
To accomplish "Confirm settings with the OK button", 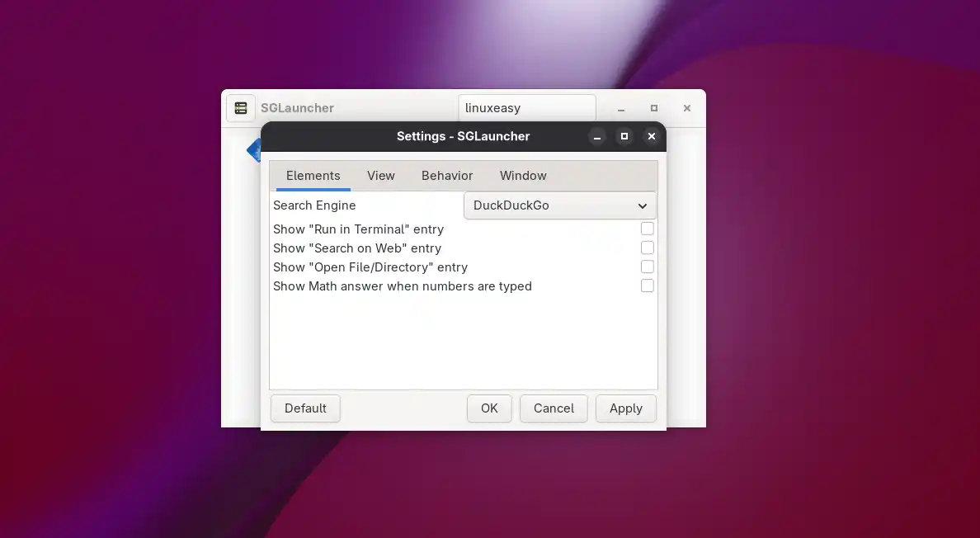I will [x=489, y=408].
